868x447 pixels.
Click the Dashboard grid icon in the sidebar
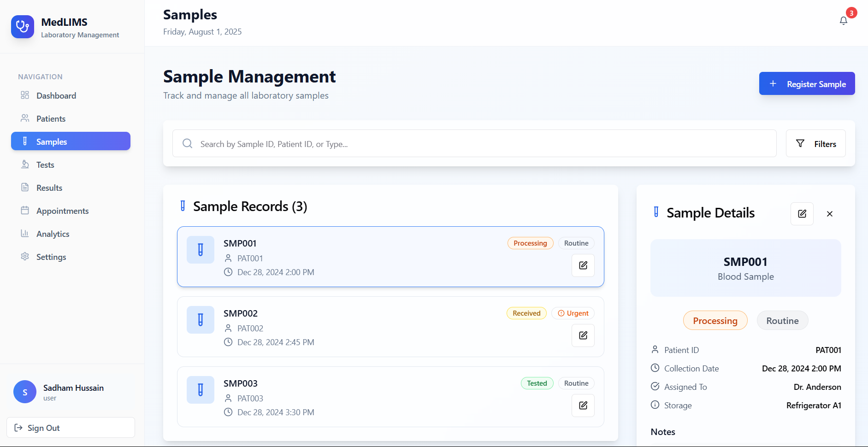(x=25, y=95)
